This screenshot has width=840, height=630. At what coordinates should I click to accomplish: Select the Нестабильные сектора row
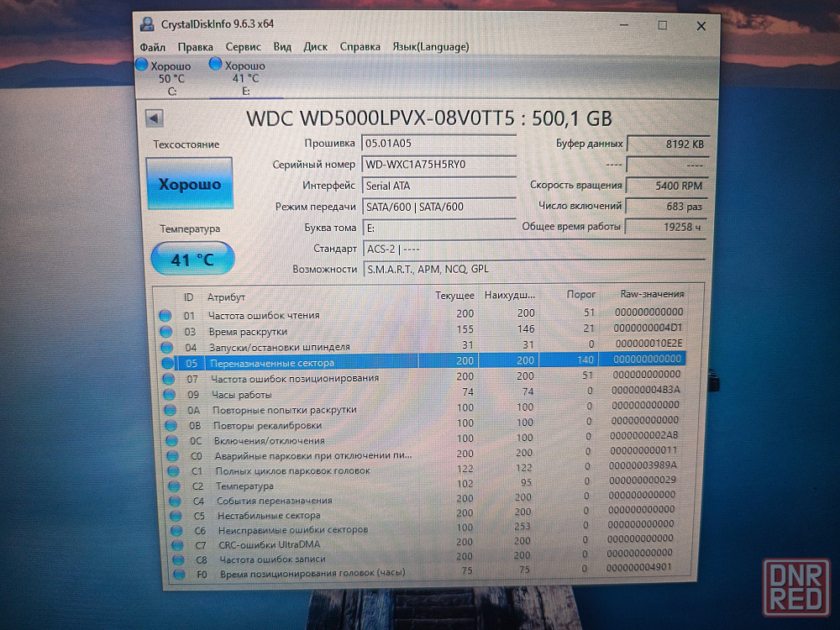click(423, 514)
